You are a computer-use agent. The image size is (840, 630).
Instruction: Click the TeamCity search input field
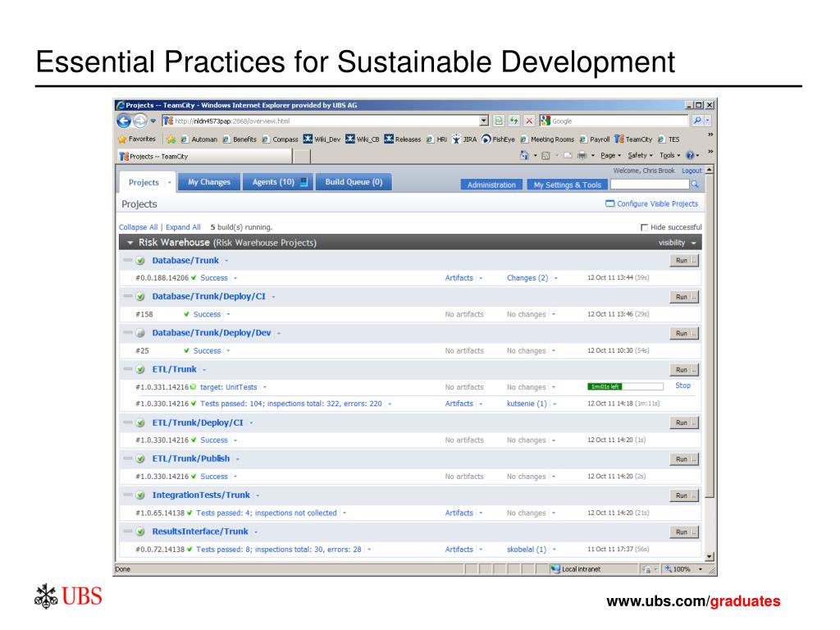pyautogui.click(x=650, y=185)
